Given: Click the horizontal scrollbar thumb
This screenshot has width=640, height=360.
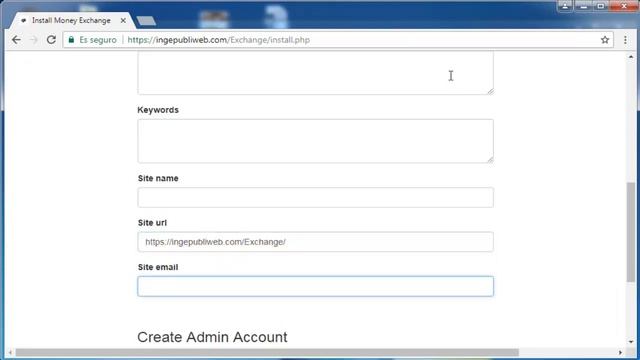Looking at the screenshot, I should [267, 352].
